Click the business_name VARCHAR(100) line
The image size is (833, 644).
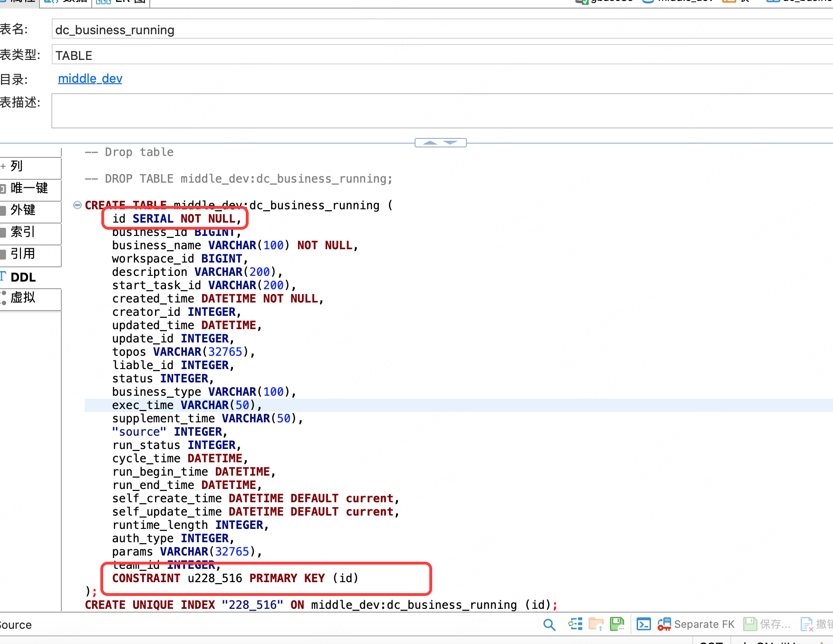coord(235,245)
